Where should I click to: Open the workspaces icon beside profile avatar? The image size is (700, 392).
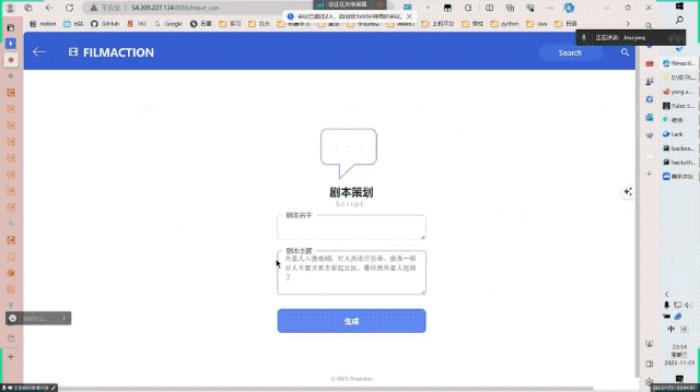pos(28,8)
